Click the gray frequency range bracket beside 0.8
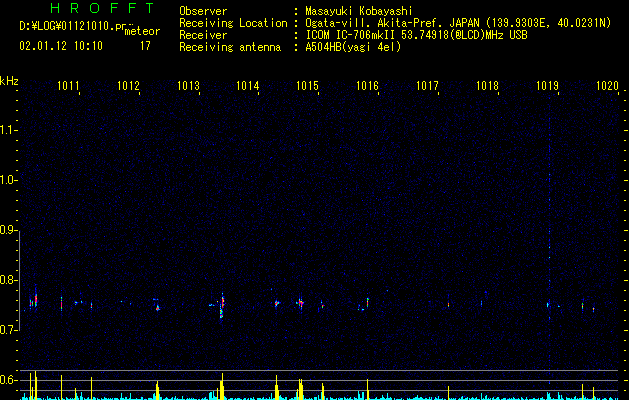 (x=20, y=280)
